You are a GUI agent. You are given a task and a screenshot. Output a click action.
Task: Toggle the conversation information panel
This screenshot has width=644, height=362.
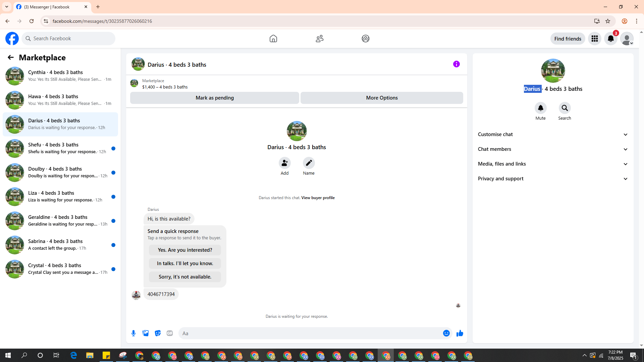tap(456, 64)
